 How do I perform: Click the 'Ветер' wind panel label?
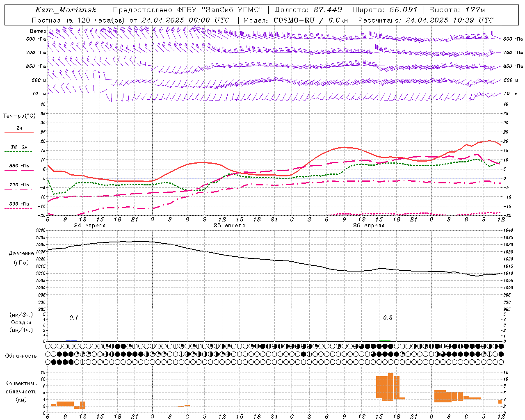[x=38, y=31]
